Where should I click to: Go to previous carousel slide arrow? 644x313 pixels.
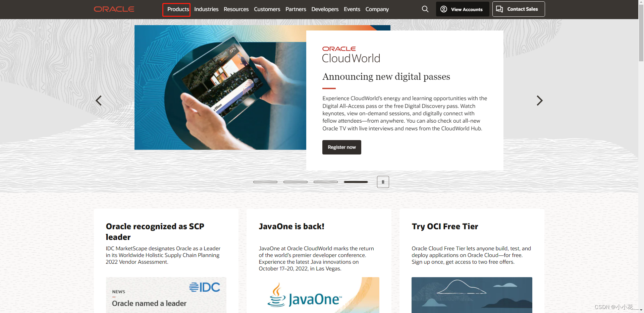point(99,101)
